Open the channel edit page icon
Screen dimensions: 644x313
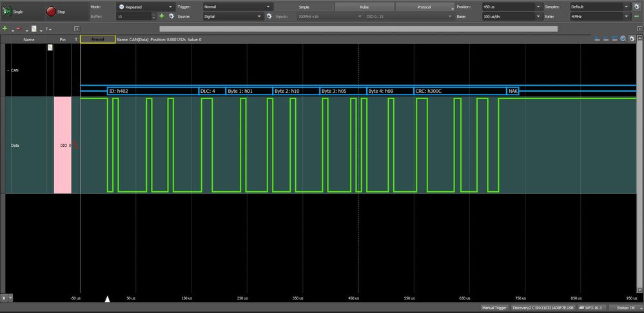pyautogui.click(x=34, y=29)
